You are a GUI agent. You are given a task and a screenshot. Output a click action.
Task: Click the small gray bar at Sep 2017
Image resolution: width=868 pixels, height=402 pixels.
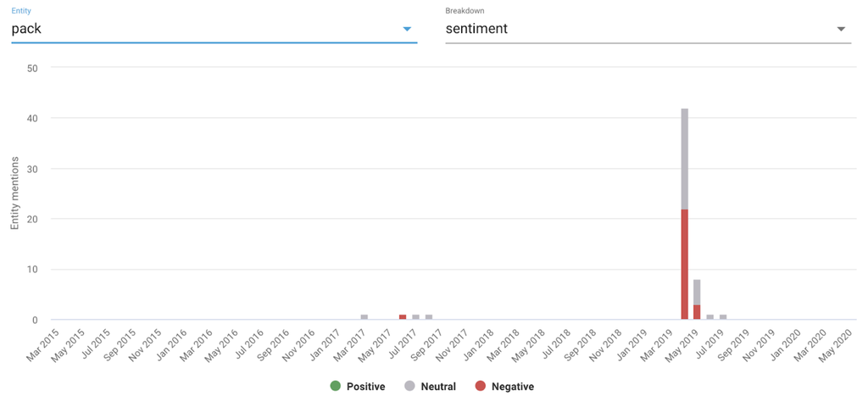coord(429,317)
